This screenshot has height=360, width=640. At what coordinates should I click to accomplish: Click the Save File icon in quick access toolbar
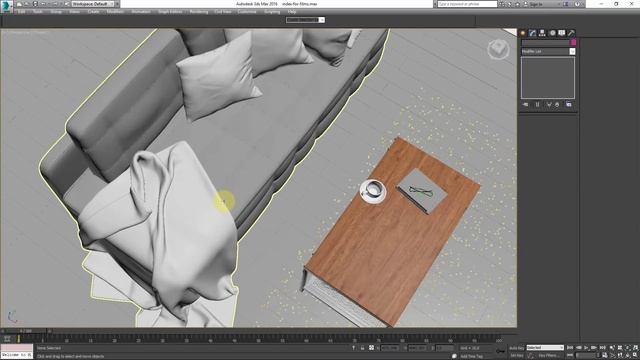tap(35, 4)
